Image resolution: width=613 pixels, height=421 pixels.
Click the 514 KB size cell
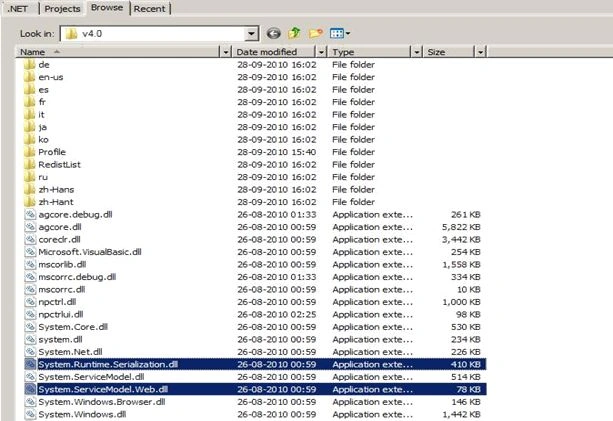466,377
